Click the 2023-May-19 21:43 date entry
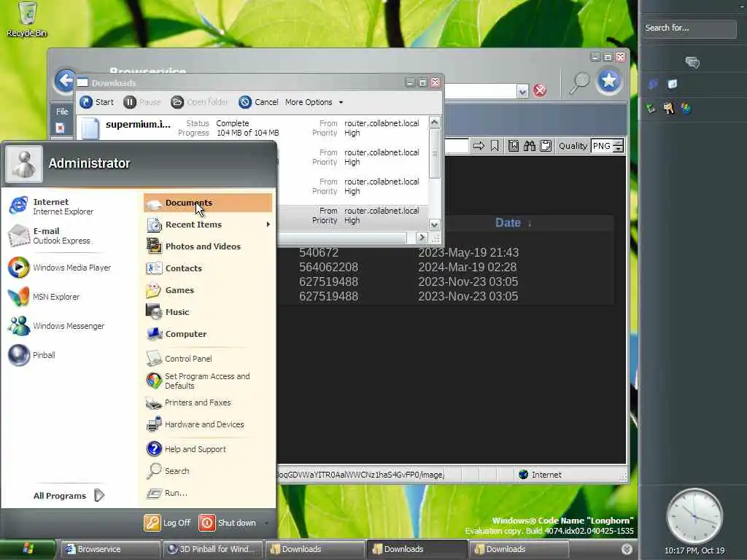747x560 pixels. pyautogui.click(x=468, y=252)
